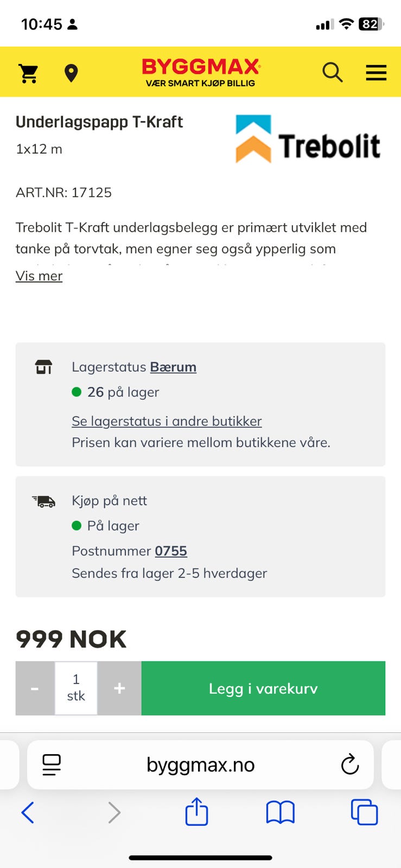Reload the page with refresh icon

point(350,765)
